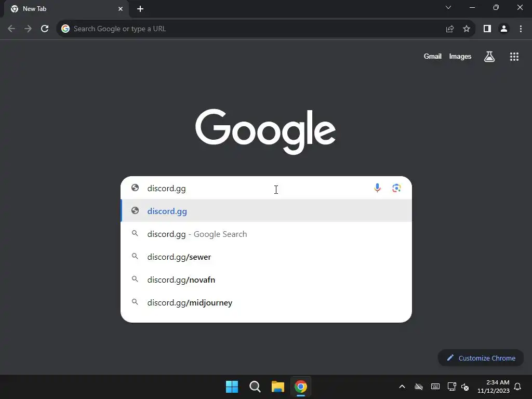Viewport: 532px width, 399px height.
Task: Click the Customize Chrome button
Action: (481, 358)
